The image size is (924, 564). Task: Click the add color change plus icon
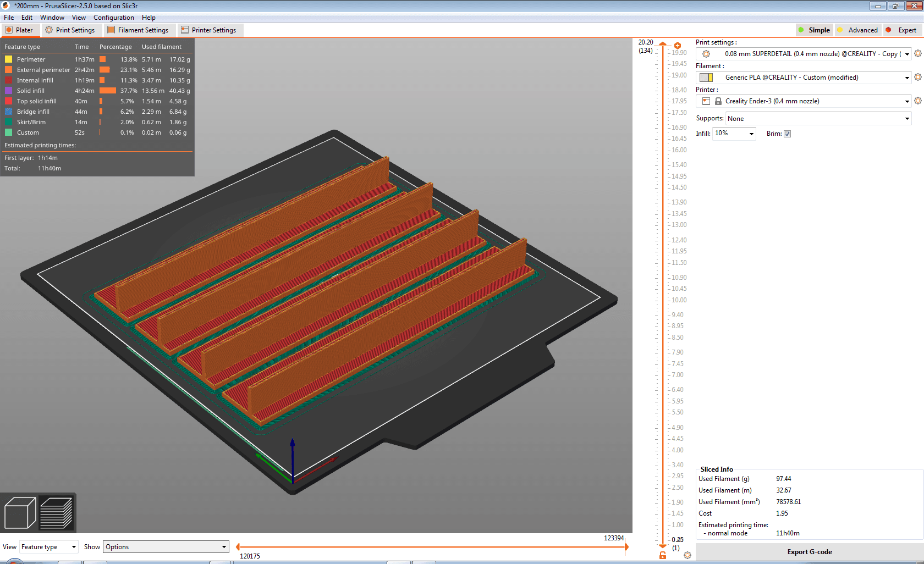pos(678,46)
